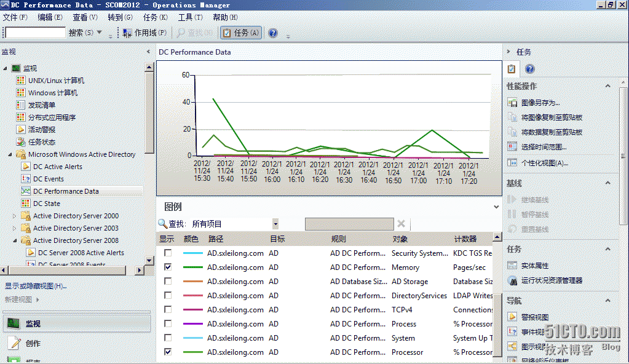This screenshot has width=629, height=364.
Task: Click the DC Events icon
Action: [x=26, y=179]
